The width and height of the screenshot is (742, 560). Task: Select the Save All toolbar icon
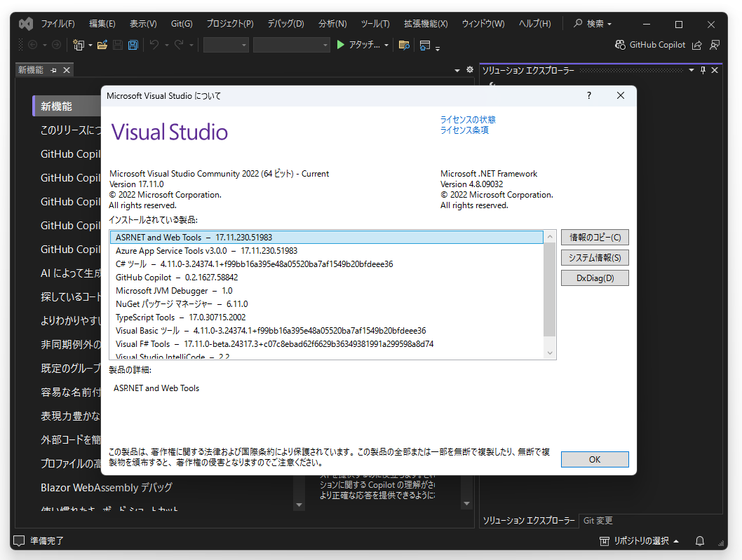pyautogui.click(x=133, y=45)
